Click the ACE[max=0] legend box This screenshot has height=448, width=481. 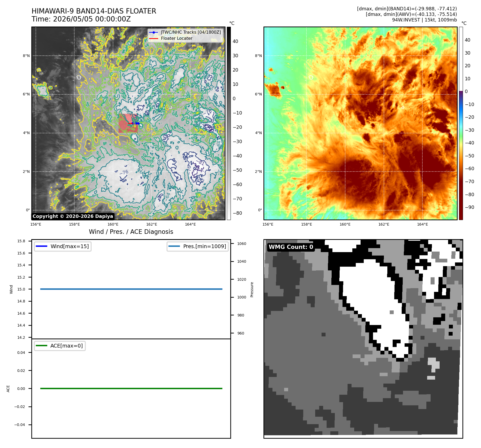pos(60,346)
